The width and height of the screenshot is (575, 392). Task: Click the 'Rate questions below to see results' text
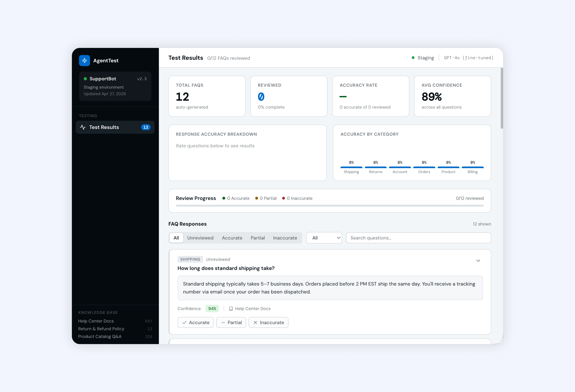click(x=215, y=146)
